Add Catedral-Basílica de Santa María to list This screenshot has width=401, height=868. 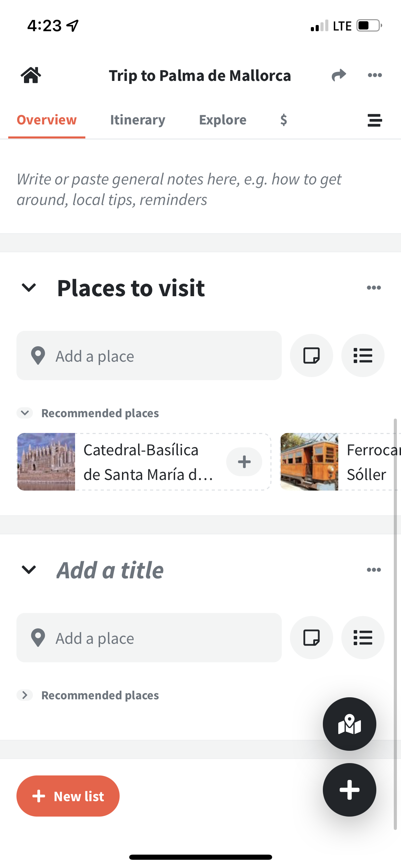tap(244, 462)
